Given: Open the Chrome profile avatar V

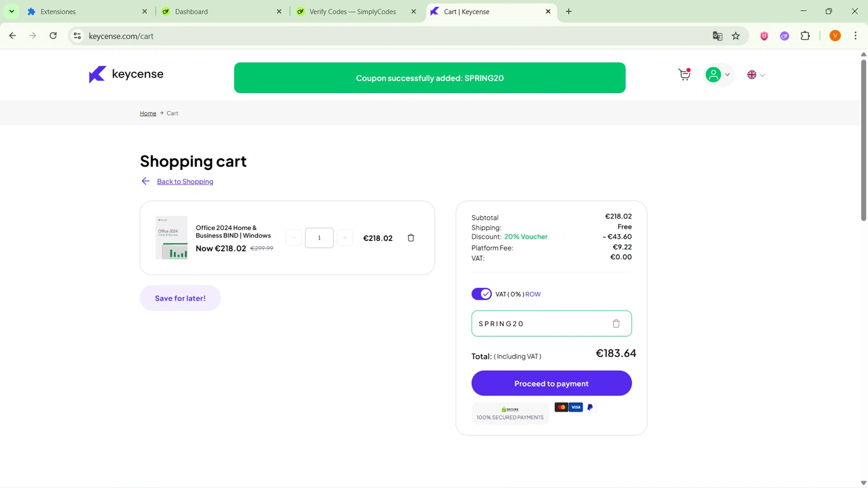Looking at the screenshot, I should 835,36.
